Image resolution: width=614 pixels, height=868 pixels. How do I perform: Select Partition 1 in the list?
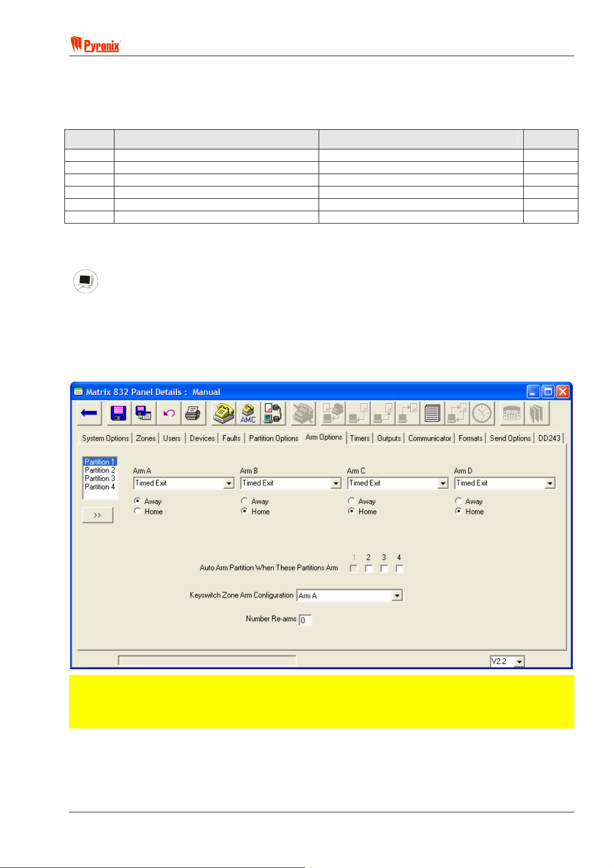(x=100, y=462)
